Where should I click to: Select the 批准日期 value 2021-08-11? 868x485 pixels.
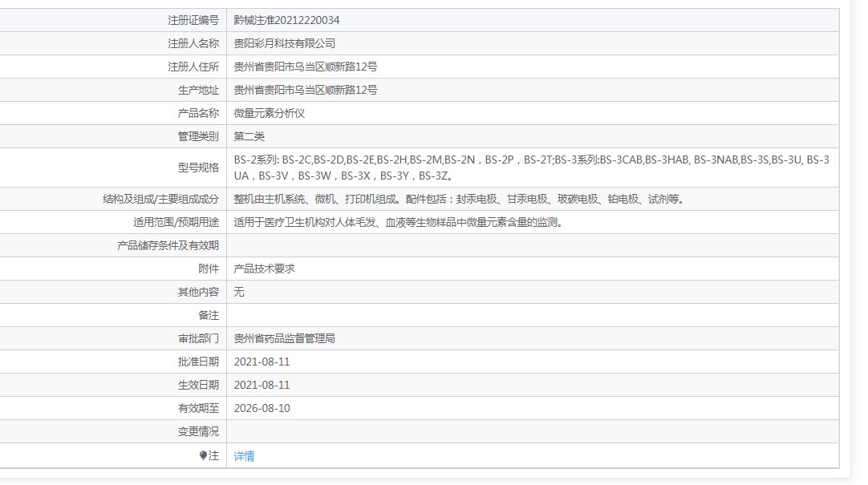(x=262, y=362)
